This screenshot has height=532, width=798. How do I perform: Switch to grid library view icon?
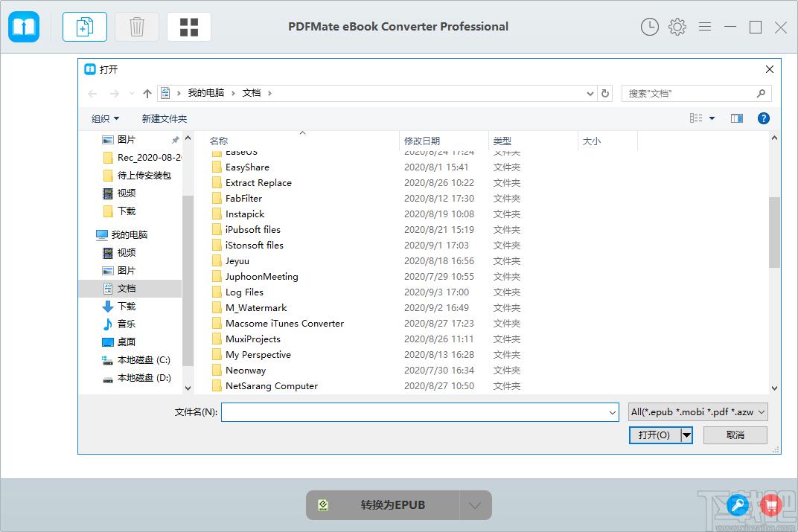pyautogui.click(x=189, y=27)
